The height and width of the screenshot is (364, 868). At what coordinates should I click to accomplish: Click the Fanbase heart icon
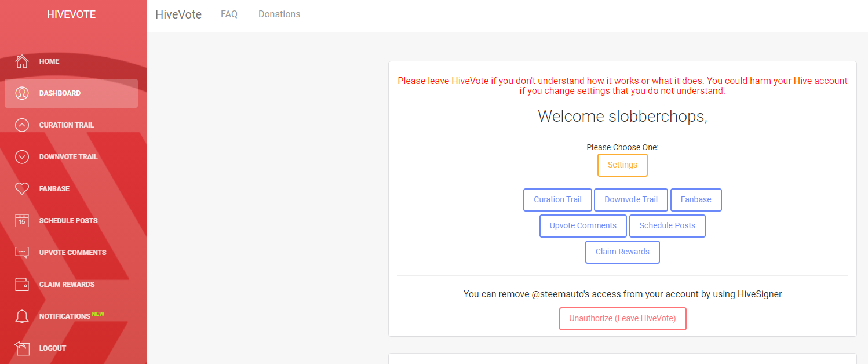coord(22,189)
